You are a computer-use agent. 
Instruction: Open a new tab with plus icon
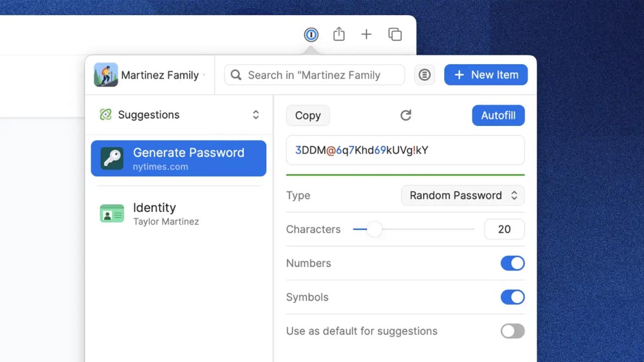click(367, 35)
